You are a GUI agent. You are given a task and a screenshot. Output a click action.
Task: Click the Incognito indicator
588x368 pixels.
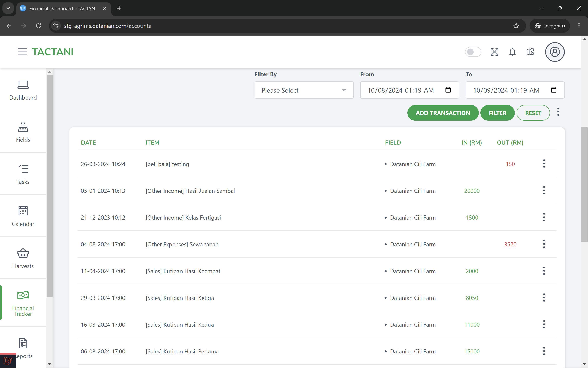[x=550, y=26]
